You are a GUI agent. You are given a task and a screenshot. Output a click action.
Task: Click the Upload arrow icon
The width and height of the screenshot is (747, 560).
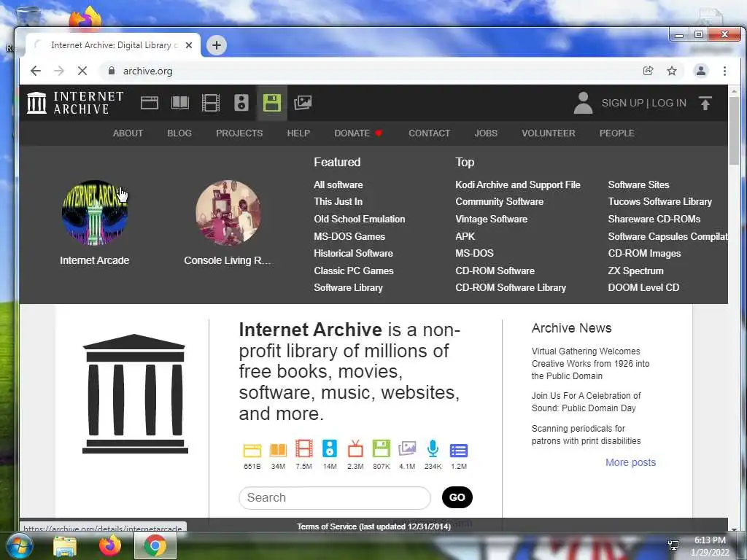pyautogui.click(x=705, y=103)
